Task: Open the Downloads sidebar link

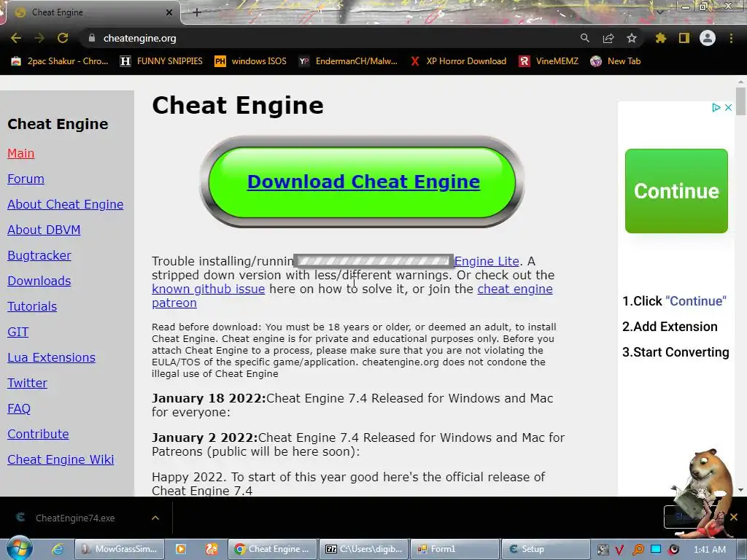Action: (39, 281)
